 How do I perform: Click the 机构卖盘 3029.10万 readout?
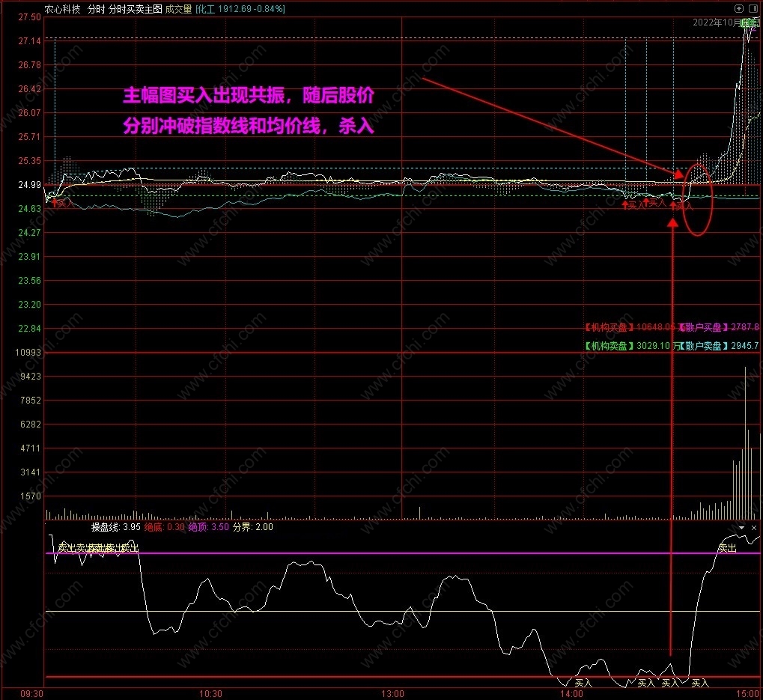pyautogui.click(x=632, y=346)
